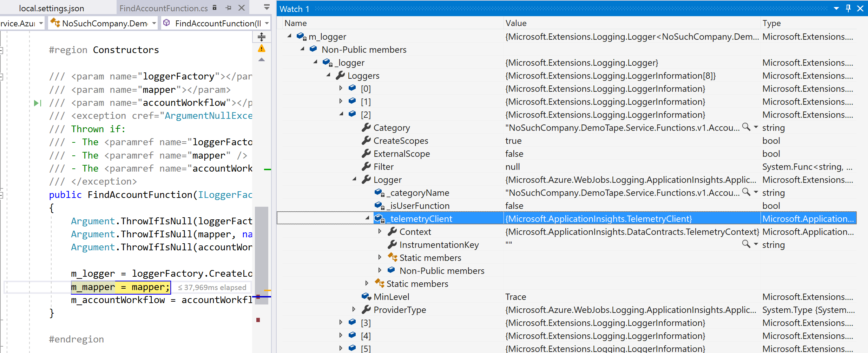
Task: Click the Loggers wrench property icon
Action: pyautogui.click(x=340, y=75)
